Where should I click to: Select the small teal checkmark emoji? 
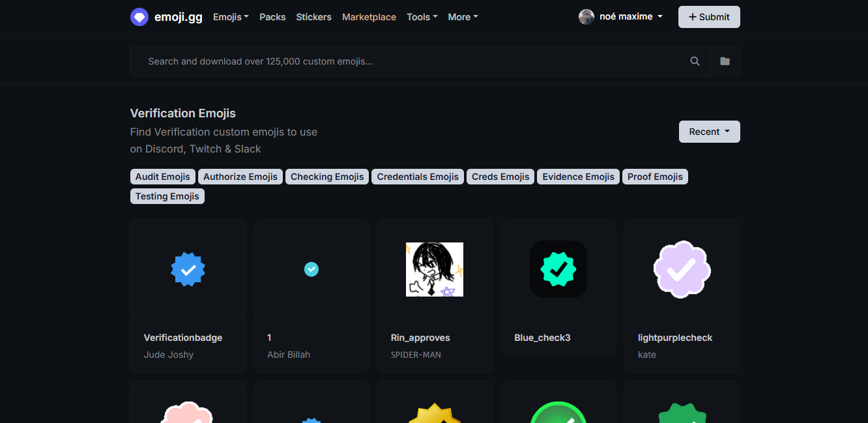(311, 269)
